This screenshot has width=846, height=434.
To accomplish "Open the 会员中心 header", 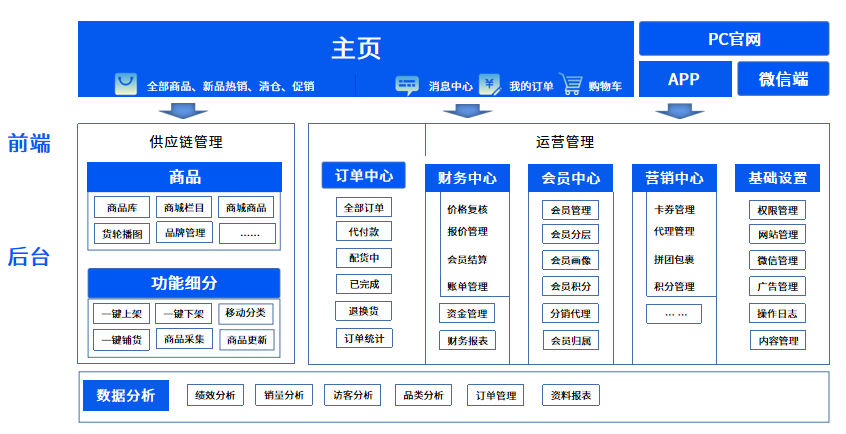I will point(571,178).
